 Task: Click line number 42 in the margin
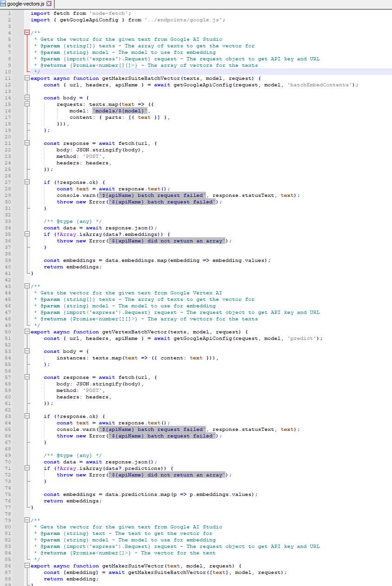8,280
